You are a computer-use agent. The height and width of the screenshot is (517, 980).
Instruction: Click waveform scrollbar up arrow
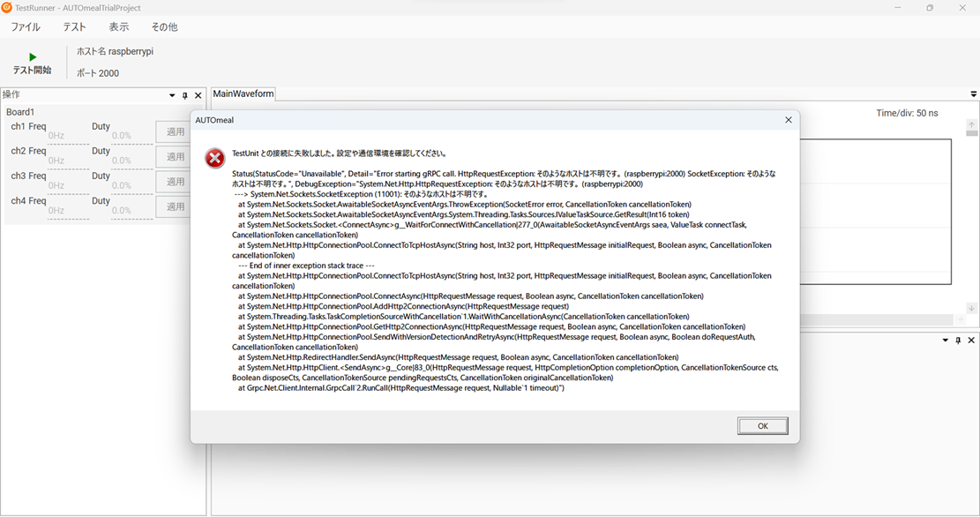tap(971, 125)
